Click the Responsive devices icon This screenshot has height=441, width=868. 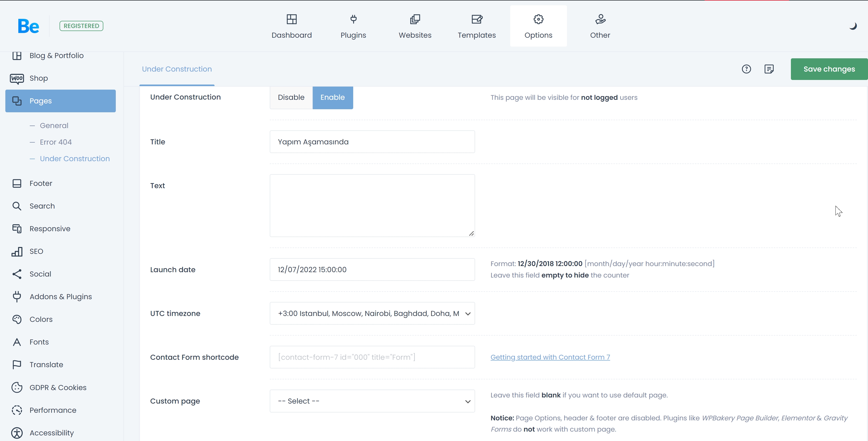pyautogui.click(x=17, y=229)
